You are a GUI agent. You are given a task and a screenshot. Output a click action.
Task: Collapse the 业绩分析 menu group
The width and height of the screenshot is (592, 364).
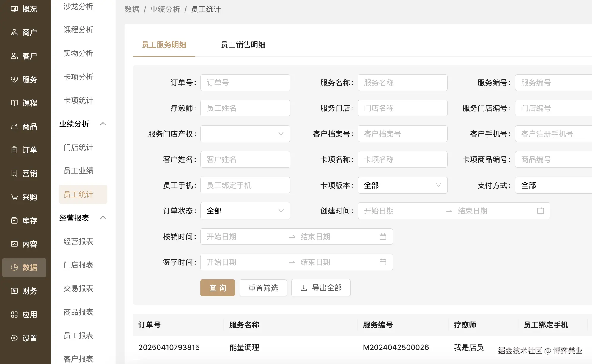(x=103, y=124)
